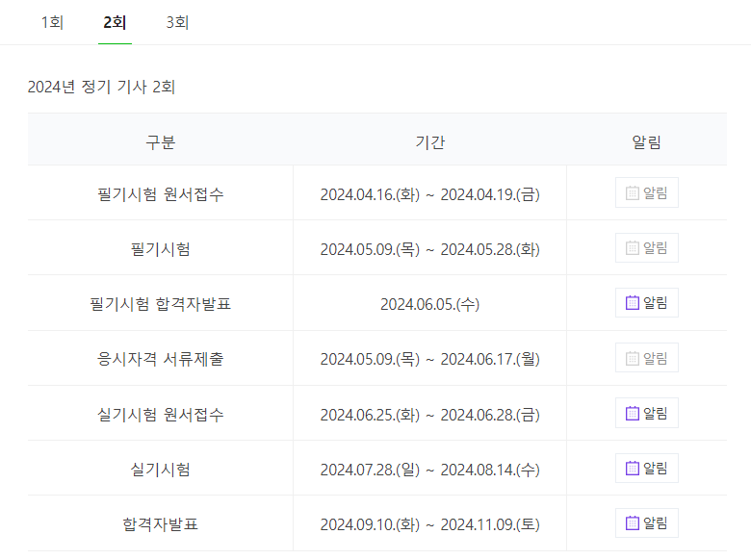Select the 실기시험 원서접수 label

coord(161,415)
